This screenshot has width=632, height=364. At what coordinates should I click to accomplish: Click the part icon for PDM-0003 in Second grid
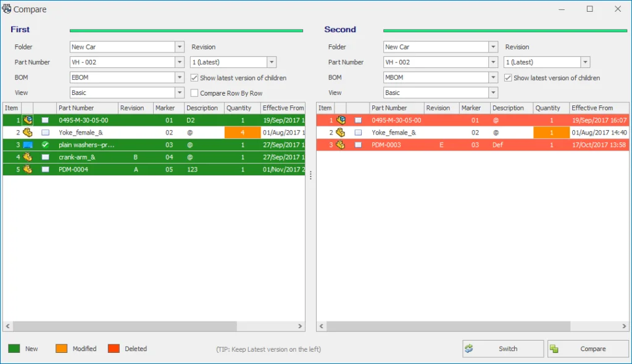341,145
